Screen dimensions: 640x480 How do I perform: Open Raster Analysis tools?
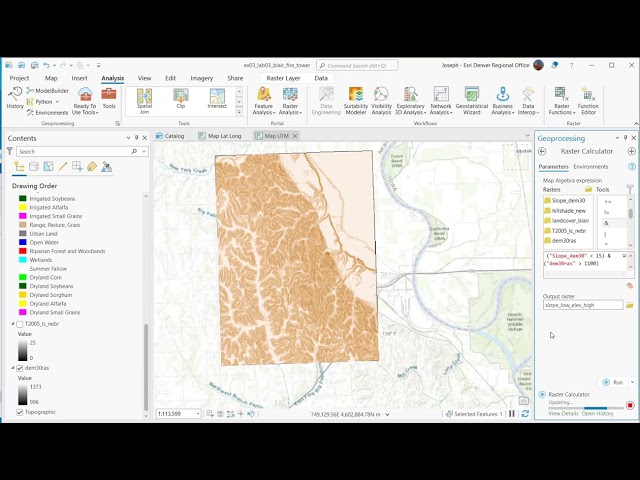(290, 101)
